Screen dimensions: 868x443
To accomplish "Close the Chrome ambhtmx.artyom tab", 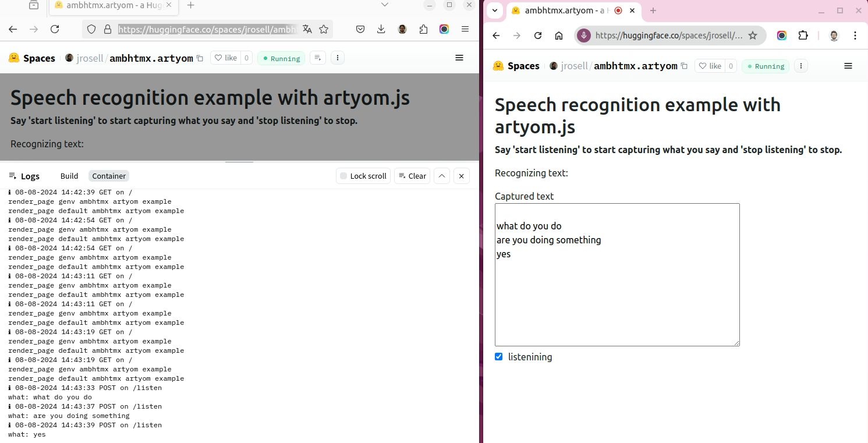I will tap(632, 10).
